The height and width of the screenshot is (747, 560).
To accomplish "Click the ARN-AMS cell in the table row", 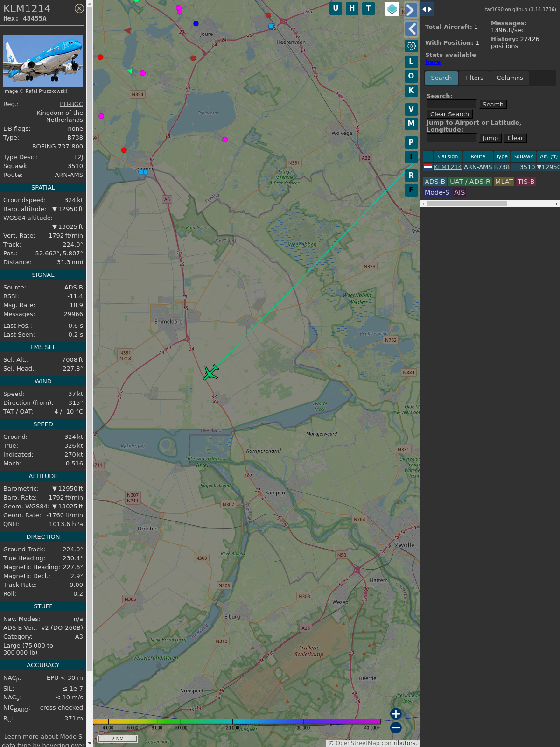I will (478, 167).
